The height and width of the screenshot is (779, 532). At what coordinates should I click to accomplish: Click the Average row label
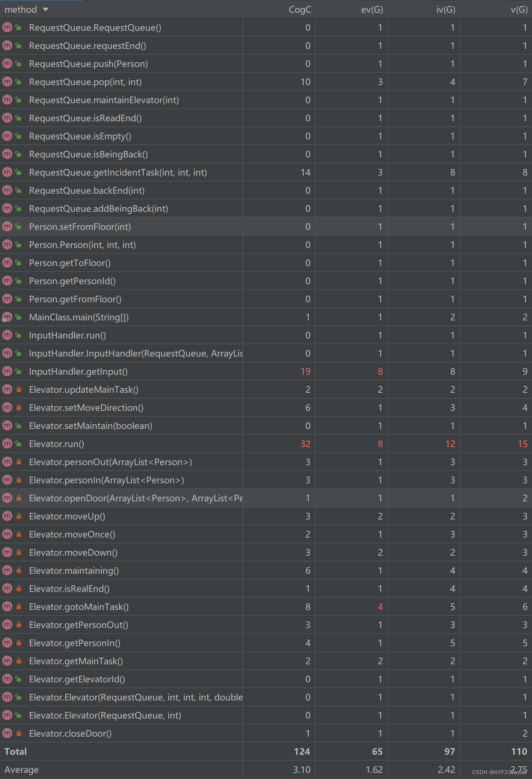[21, 770]
